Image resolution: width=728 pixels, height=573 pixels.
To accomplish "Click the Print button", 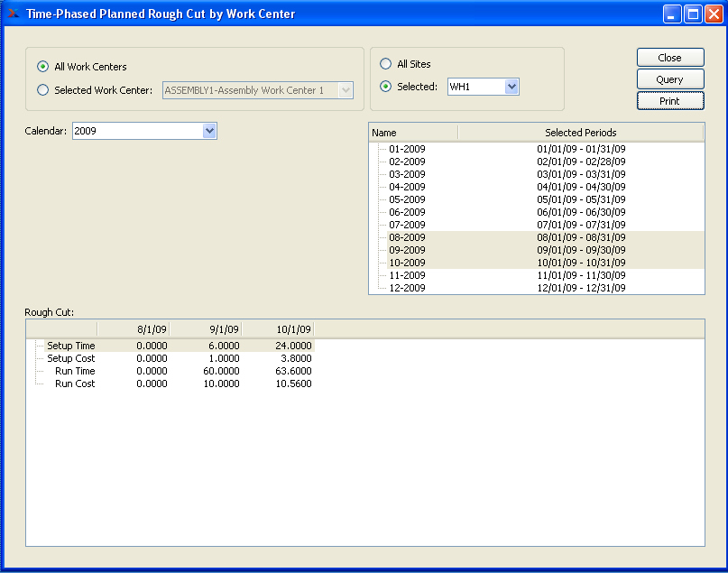I will pyautogui.click(x=669, y=101).
